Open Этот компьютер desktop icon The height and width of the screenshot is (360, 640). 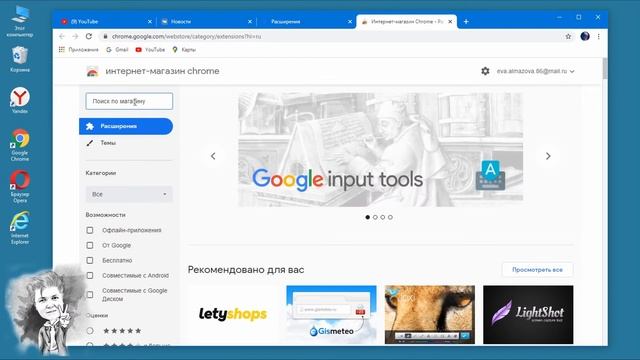pos(20,21)
